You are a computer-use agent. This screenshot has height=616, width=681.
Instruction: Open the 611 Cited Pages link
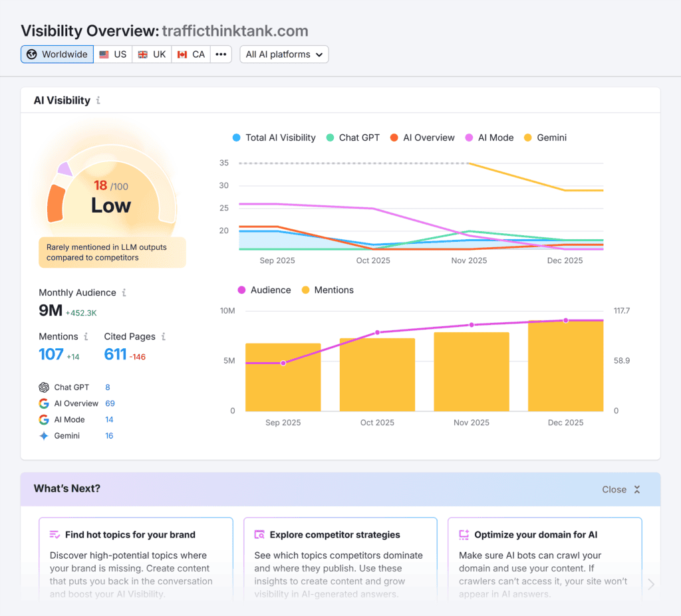(x=115, y=354)
